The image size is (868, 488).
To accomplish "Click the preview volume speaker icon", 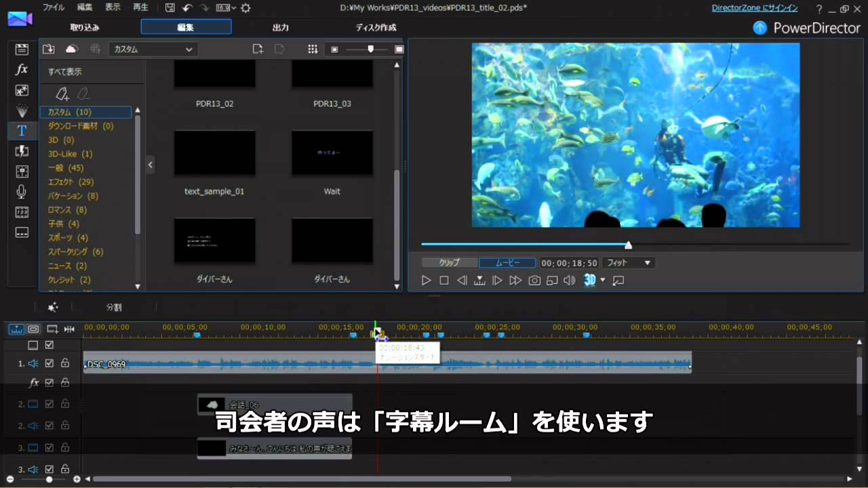I will click(569, 280).
